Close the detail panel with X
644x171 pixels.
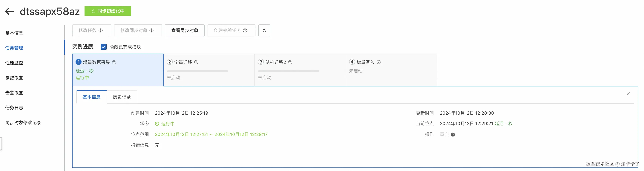pos(628,94)
